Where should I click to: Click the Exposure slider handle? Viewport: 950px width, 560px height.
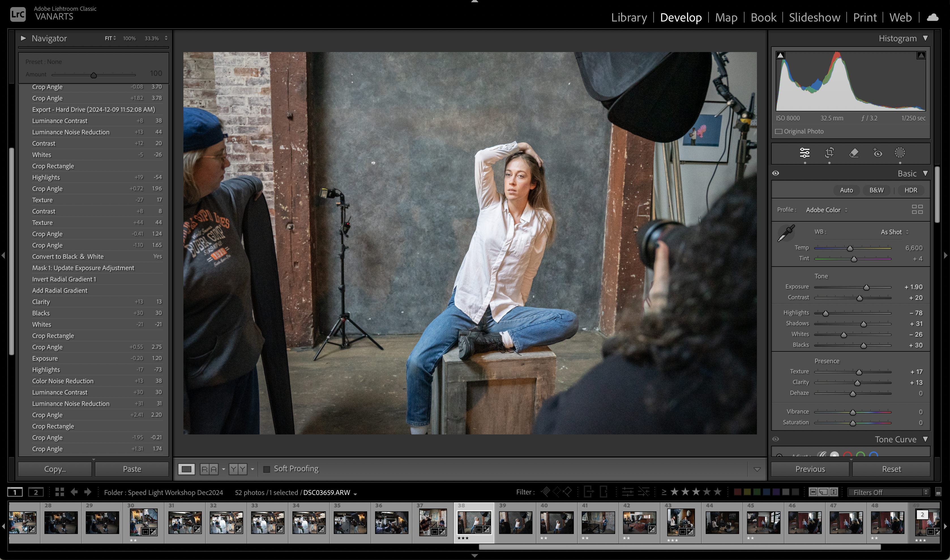(866, 288)
